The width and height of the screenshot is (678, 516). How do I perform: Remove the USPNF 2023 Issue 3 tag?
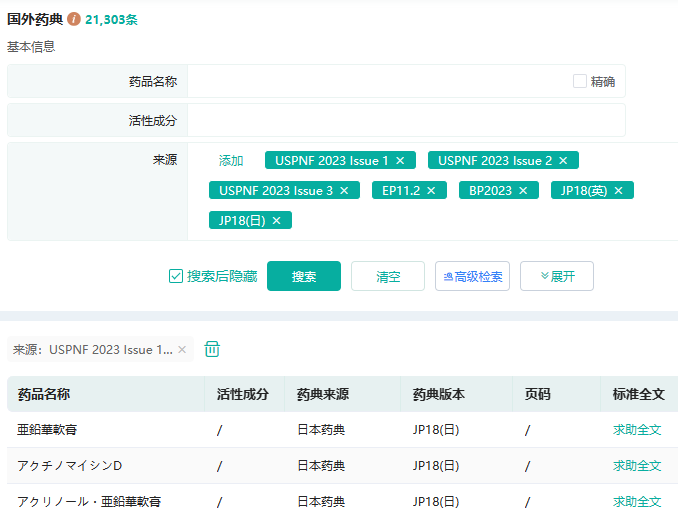click(344, 191)
